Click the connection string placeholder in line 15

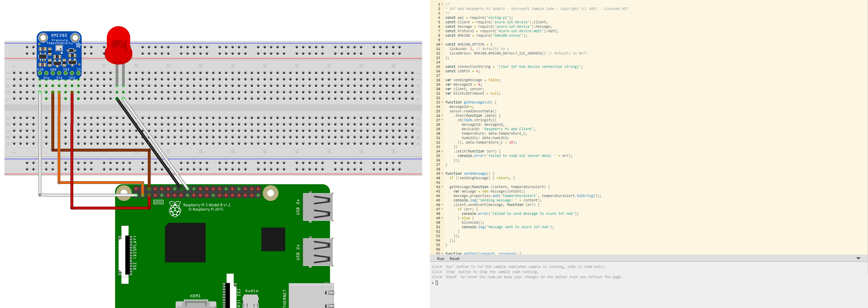[539, 67]
